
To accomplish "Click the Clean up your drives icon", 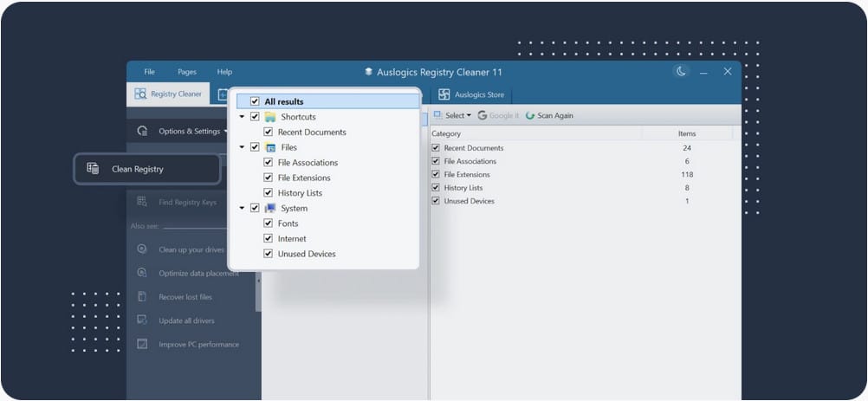I will (x=142, y=249).
